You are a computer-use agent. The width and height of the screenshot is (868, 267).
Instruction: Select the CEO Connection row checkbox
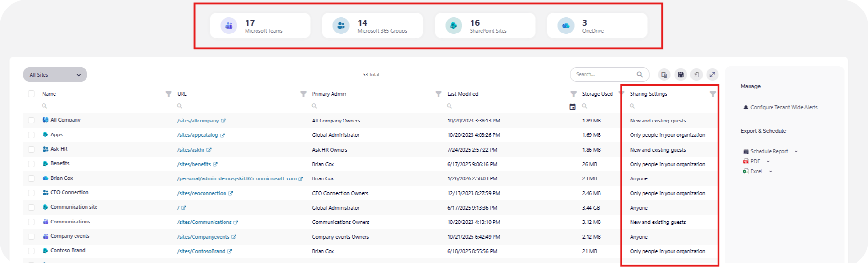click(x=31, y=193)
